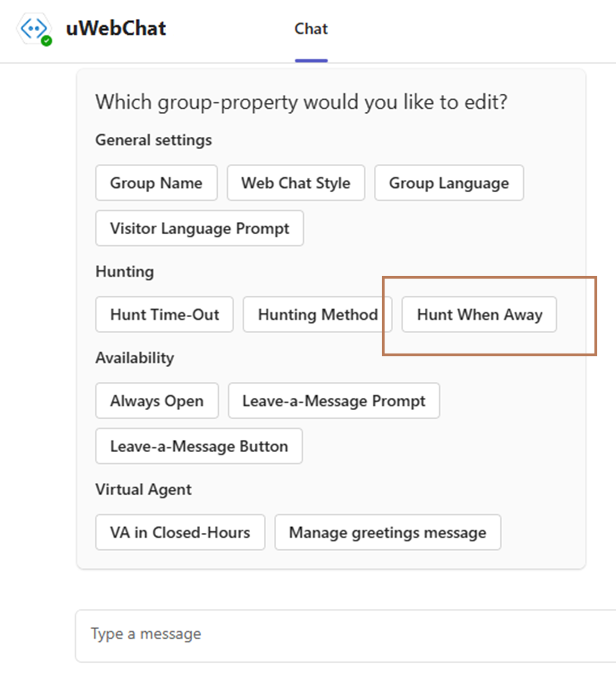Image resolution: width=616 pixels, height=682 pixels.
Task: Switch to the Chat tab
Action: 311,29
